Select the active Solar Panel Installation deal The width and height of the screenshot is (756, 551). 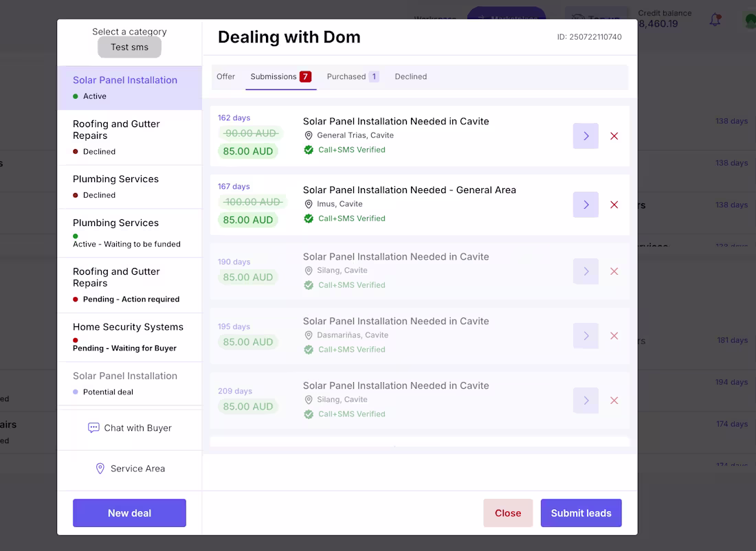[x=129, y=88]
